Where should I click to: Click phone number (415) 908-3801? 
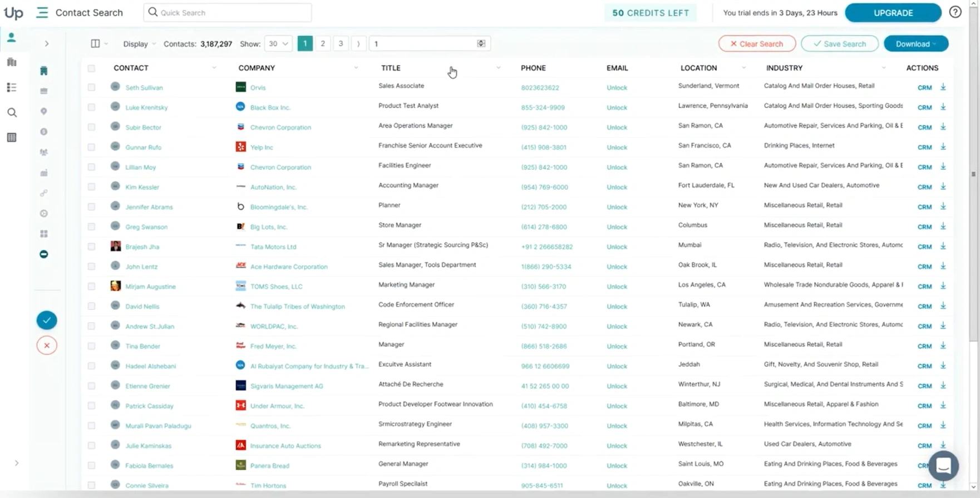coord(544,147)
